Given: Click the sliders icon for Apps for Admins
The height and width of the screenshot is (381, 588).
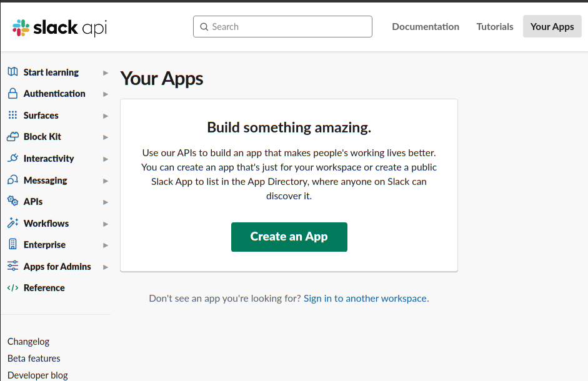Looking at the screenshot, I should (12, 266).
